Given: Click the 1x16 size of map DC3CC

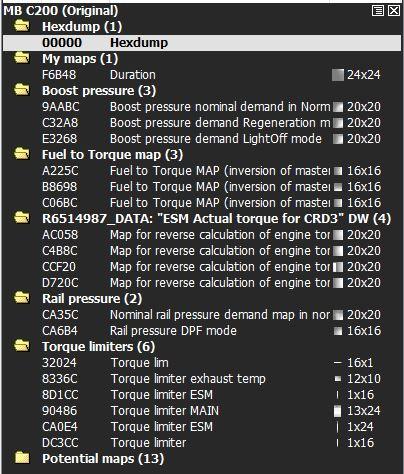Looking at the screenshot, I should point(360,443).
